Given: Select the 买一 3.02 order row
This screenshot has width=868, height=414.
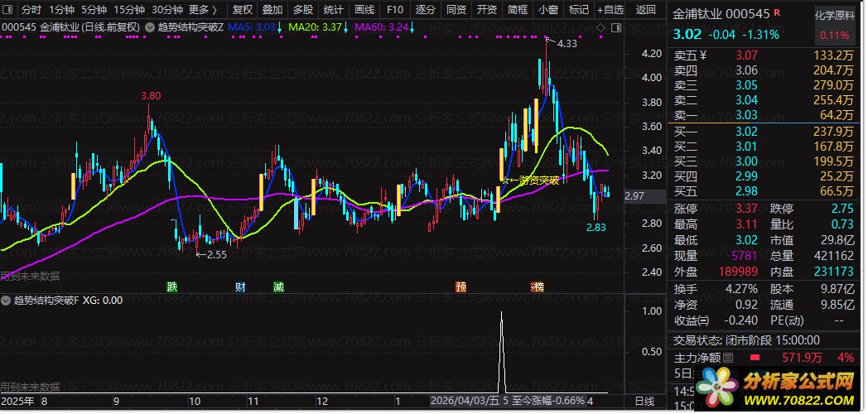Looking at the screenshot, I should [x=764, y=132].
